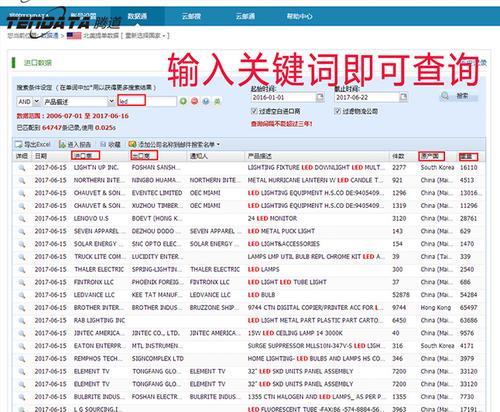This screenshot has width=500, height=412.
Task: View details magnifier for FINTRONX LLC row
Action: (x=22, y=282)
